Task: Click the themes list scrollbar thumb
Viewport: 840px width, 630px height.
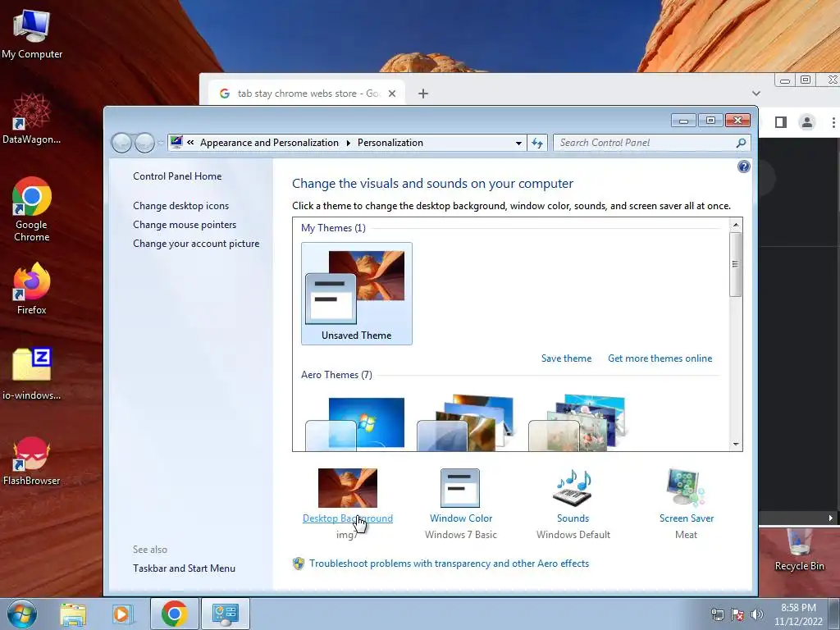Action: (x=736, y=264)
